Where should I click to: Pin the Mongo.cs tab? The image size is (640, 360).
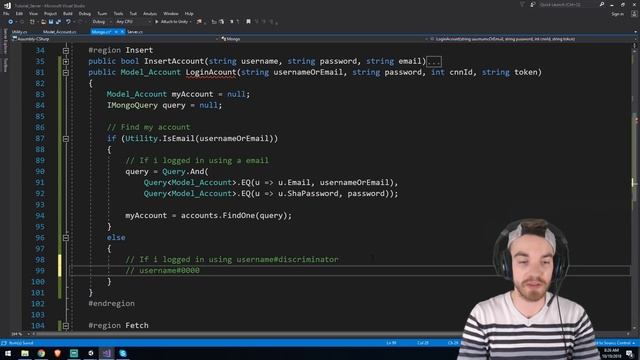click(116, 31)
